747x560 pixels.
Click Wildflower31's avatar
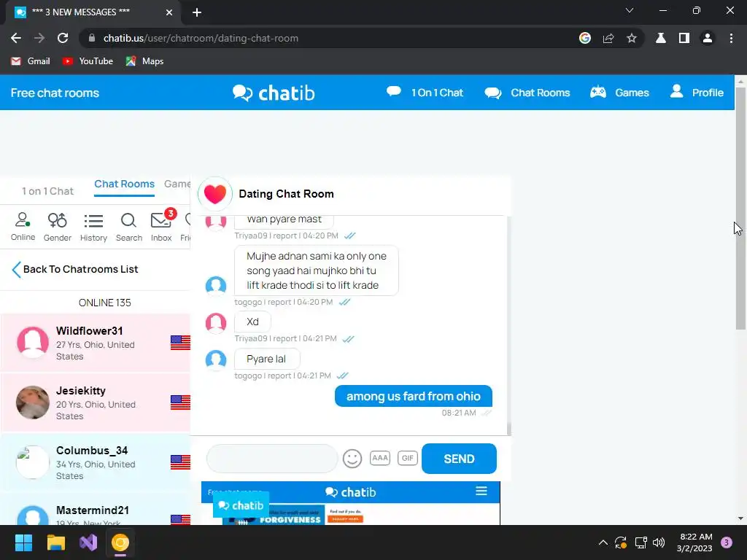tap(32, 342)
